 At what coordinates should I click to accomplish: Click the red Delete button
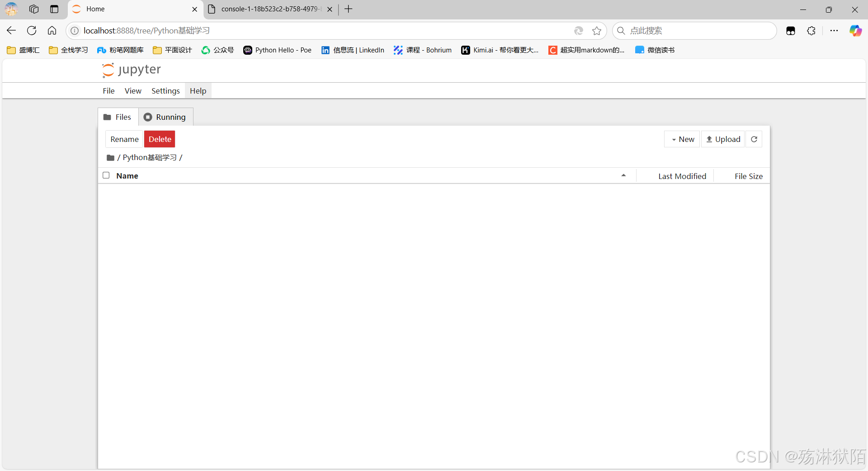[160, 139]
